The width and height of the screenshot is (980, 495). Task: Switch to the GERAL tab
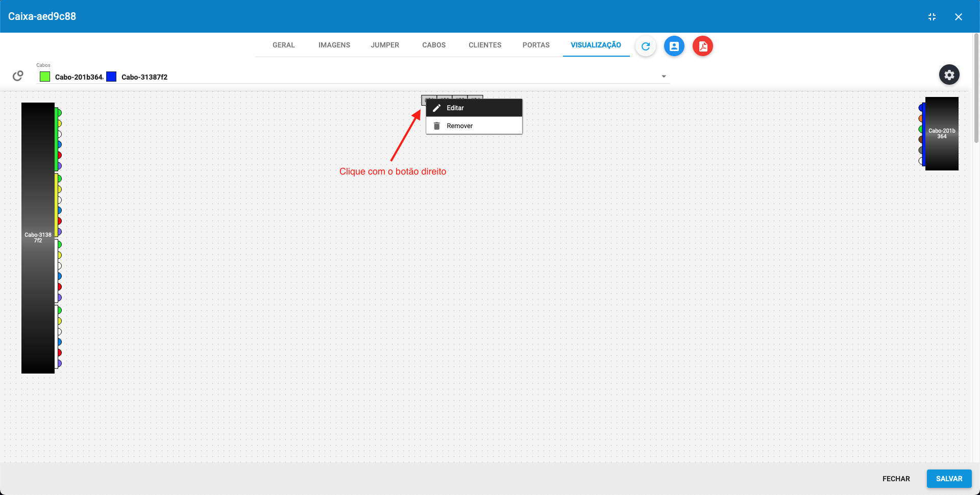click(x=284, y=45)
